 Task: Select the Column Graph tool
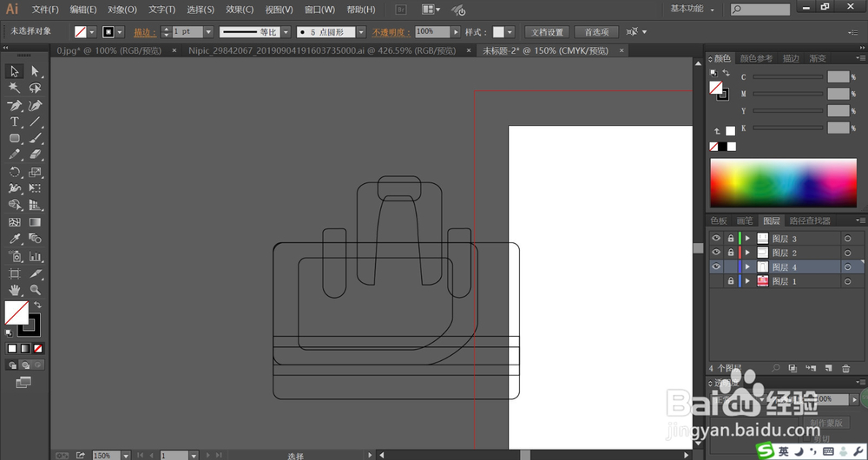35,256
